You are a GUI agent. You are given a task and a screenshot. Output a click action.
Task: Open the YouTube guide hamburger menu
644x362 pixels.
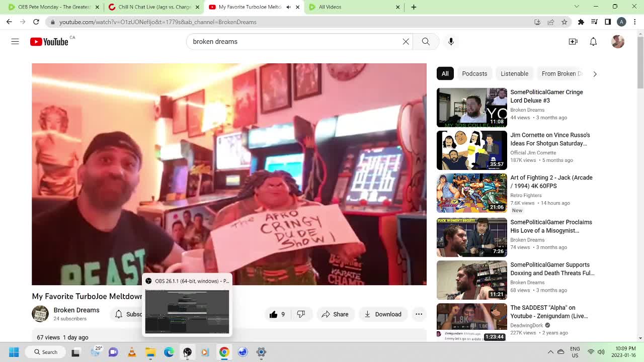pyautogui.click(x=15, y=42)
